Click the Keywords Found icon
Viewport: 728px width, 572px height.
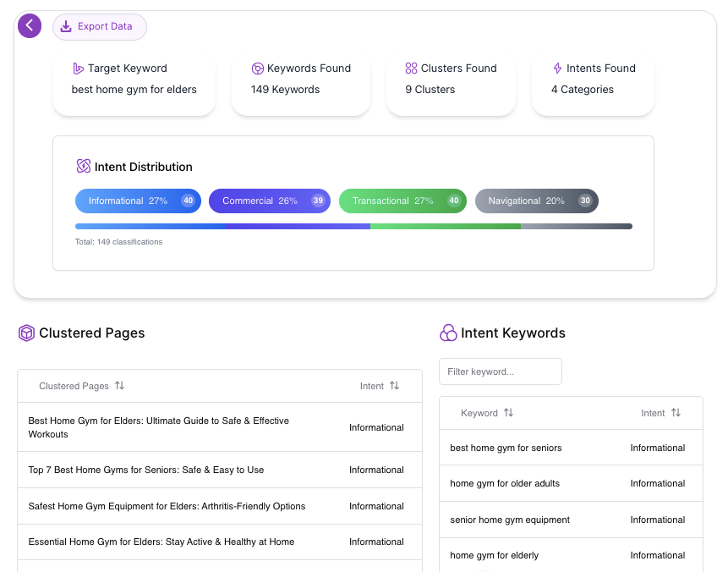(x=258, y=69)
